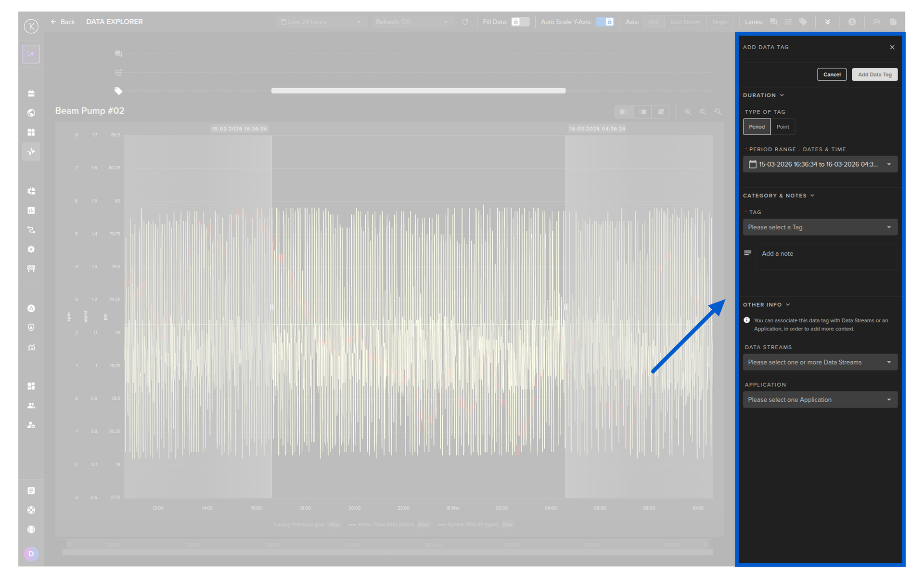Collapse the Other Info section
This screenshot has width=924, height=578.
(767, 305)
